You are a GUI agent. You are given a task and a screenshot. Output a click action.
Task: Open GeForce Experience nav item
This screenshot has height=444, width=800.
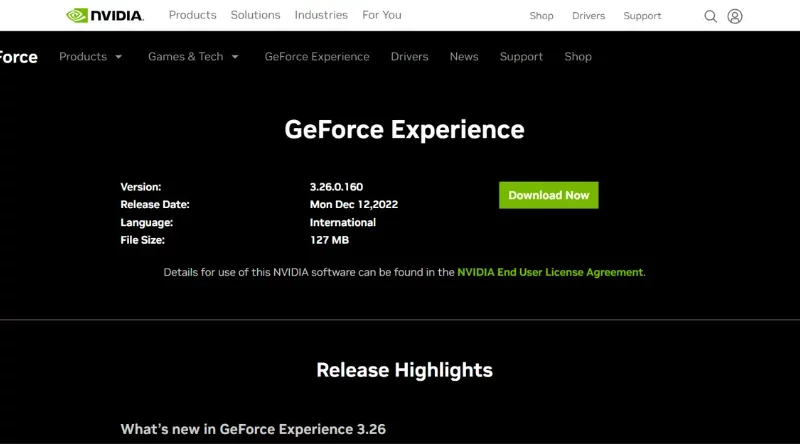click(x=317, y=57)
